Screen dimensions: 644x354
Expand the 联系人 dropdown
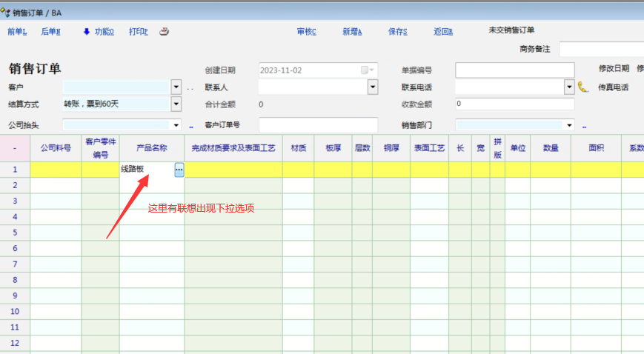pyautogui.click(x=372, y=87)
